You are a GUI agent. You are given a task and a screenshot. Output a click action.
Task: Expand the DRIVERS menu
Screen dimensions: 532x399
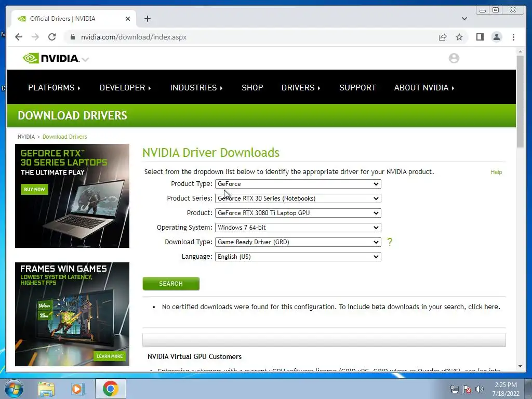coord(301,87)
